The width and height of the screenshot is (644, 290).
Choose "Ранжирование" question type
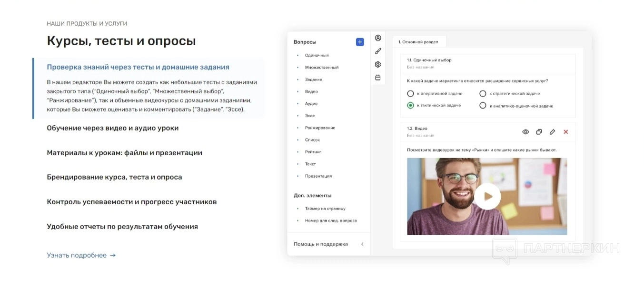click(320, 128)
